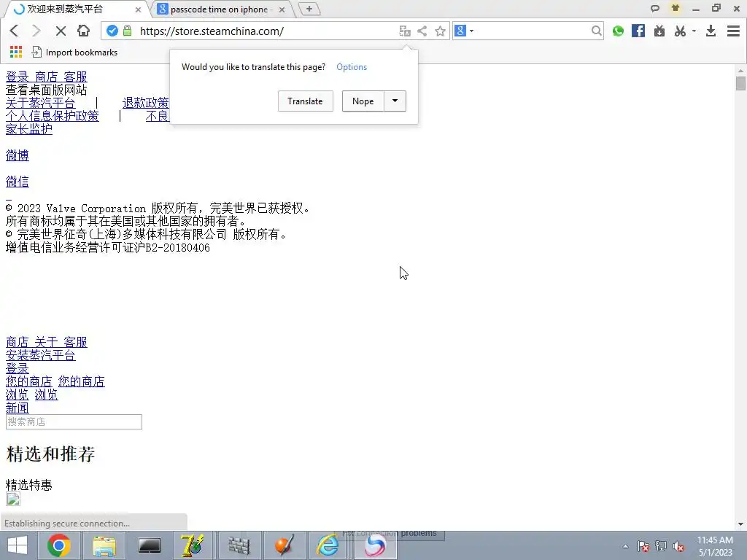The image size is (747, 560).
Task: Open the apps grid in bookmarks bar
Action: click(16, 52)
